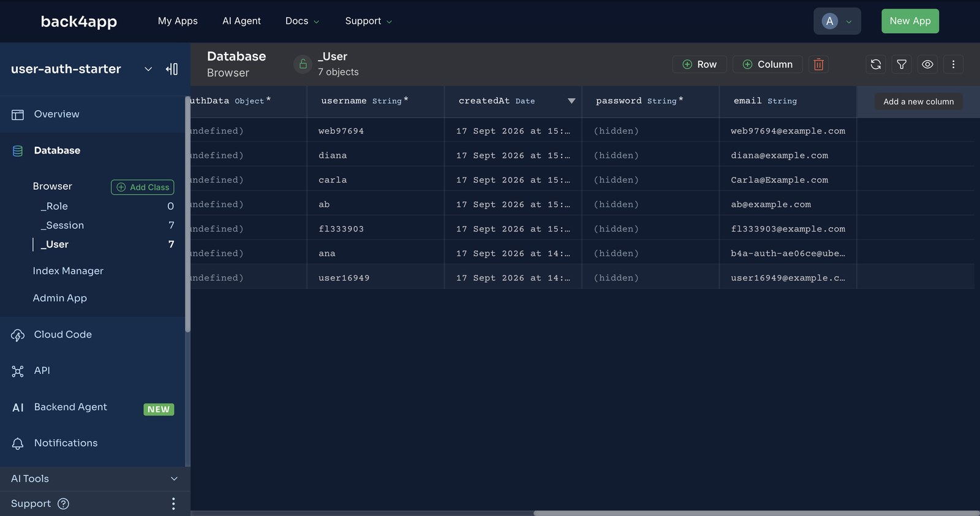980x516 pixels.
Task: Click the Database stack icon
Action: pos(18,151)
